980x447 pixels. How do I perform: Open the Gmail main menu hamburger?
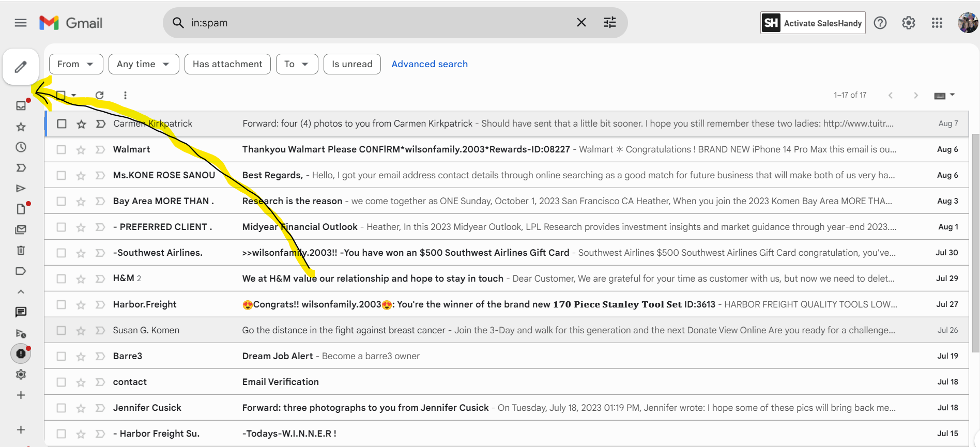(x=21, y=23)
